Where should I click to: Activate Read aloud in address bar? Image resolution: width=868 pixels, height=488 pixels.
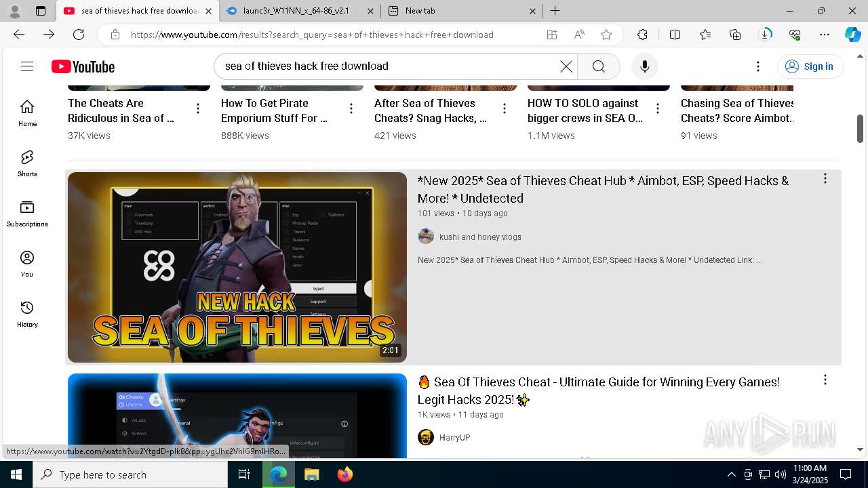579,35
